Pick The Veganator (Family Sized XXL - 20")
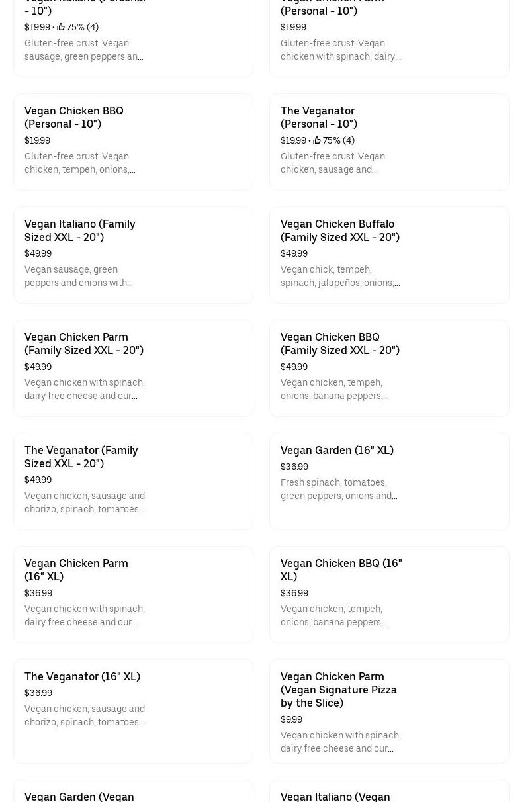Screen dimensions: 532x802 point(81,457)
